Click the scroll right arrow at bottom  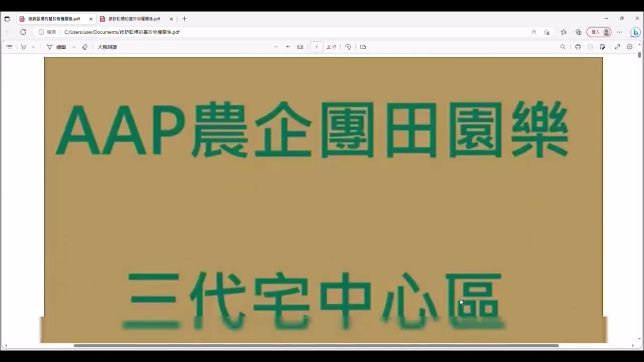[633, 345]
